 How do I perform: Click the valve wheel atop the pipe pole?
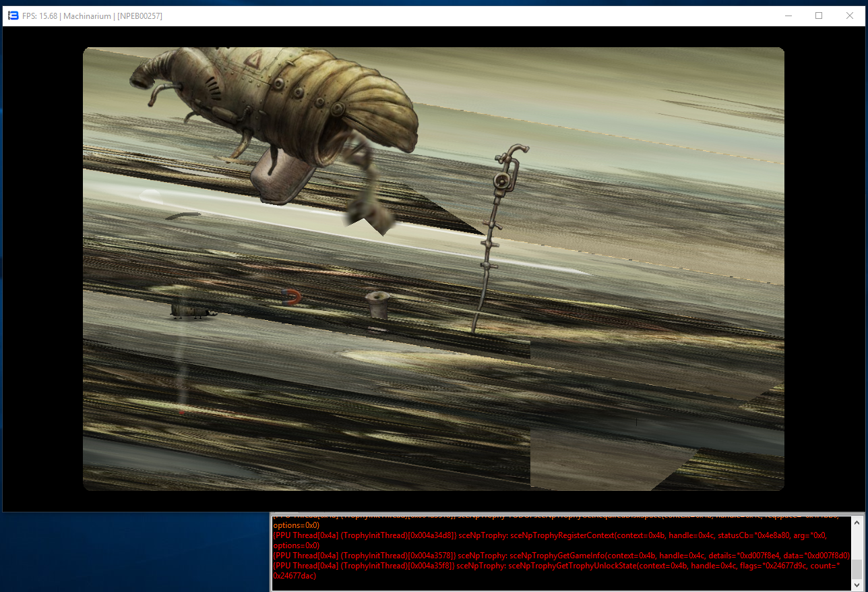tap(502, 179)
